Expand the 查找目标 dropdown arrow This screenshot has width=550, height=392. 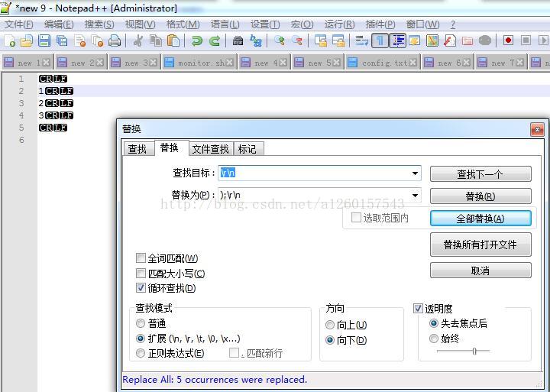point(415,173)
